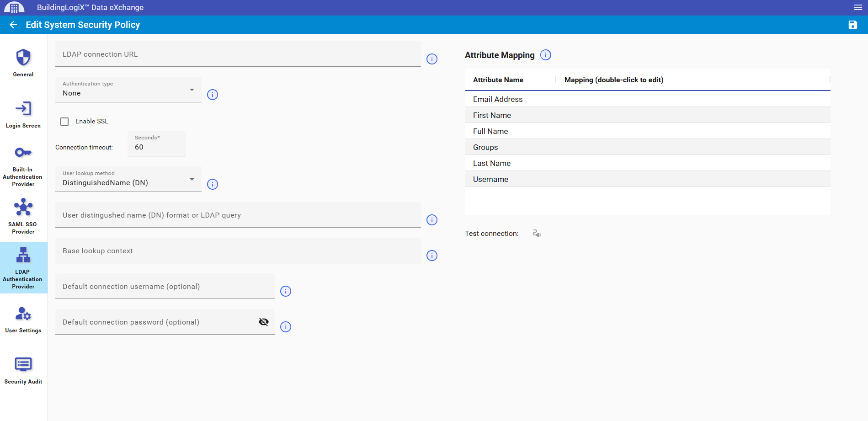Save the security policy with the disk icon
The width and height of the screenshot is (868, 421).
tap(853, 25)
